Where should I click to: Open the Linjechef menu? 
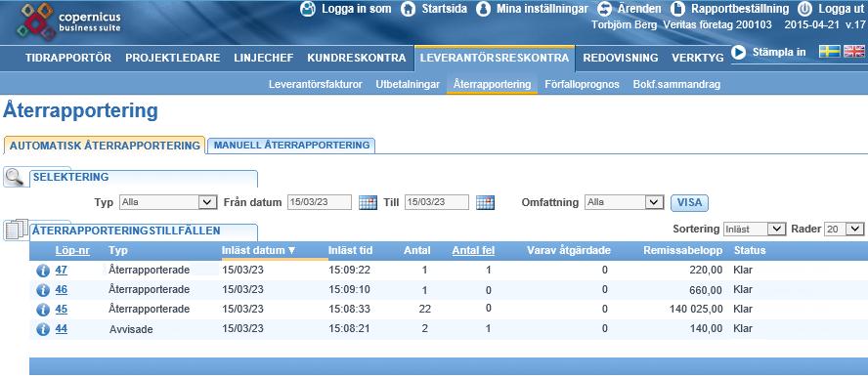[x=264, y=58]
